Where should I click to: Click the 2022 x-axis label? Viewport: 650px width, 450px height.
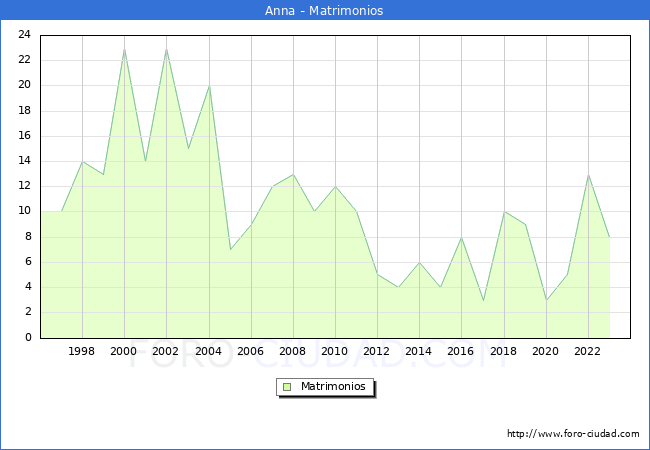pos(588,351)
